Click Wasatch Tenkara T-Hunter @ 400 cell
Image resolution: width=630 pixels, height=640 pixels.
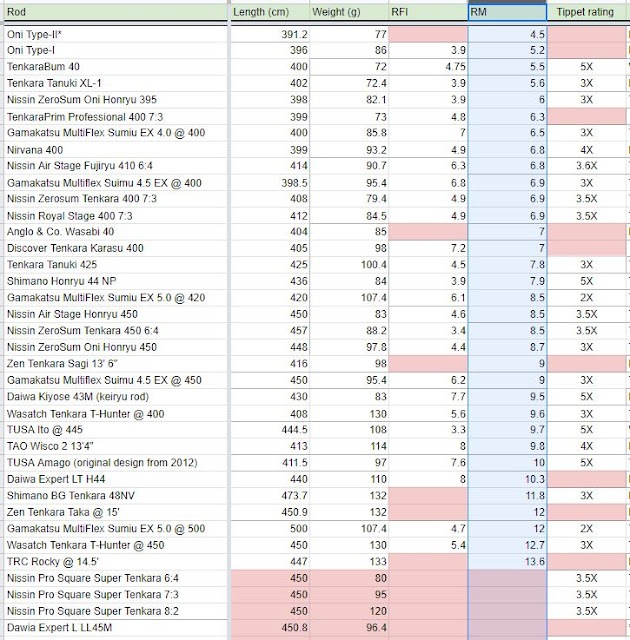coord(115,413)
